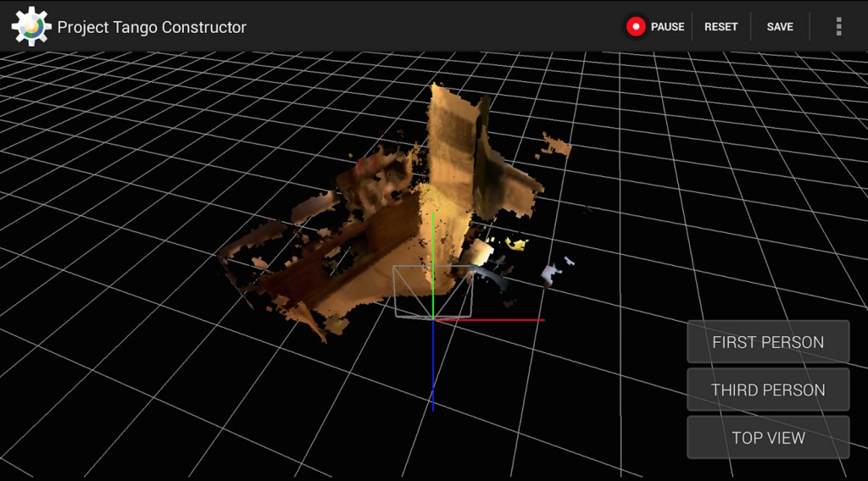Click the Project Tango Constructor title
This screenshot has height=481, width=868.
tap(152, 27)
